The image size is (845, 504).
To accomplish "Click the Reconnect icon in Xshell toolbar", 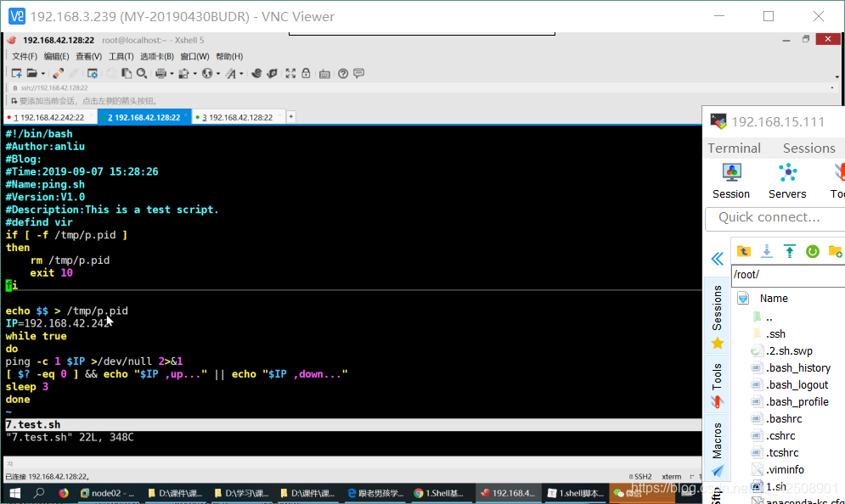I will (x=59, y=73).
